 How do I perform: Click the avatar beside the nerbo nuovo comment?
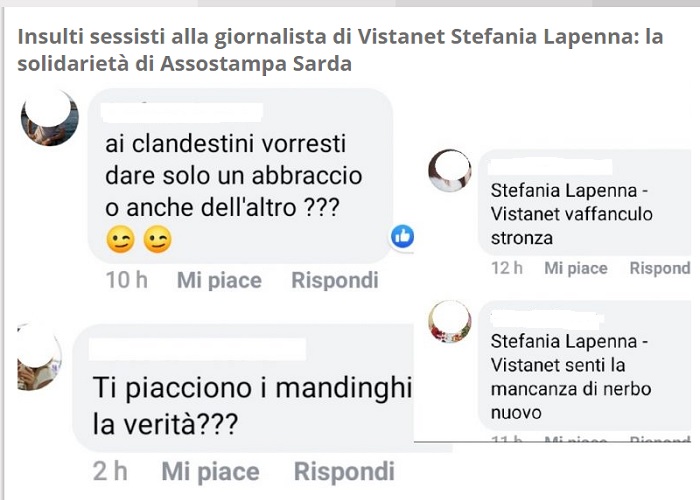450,321
